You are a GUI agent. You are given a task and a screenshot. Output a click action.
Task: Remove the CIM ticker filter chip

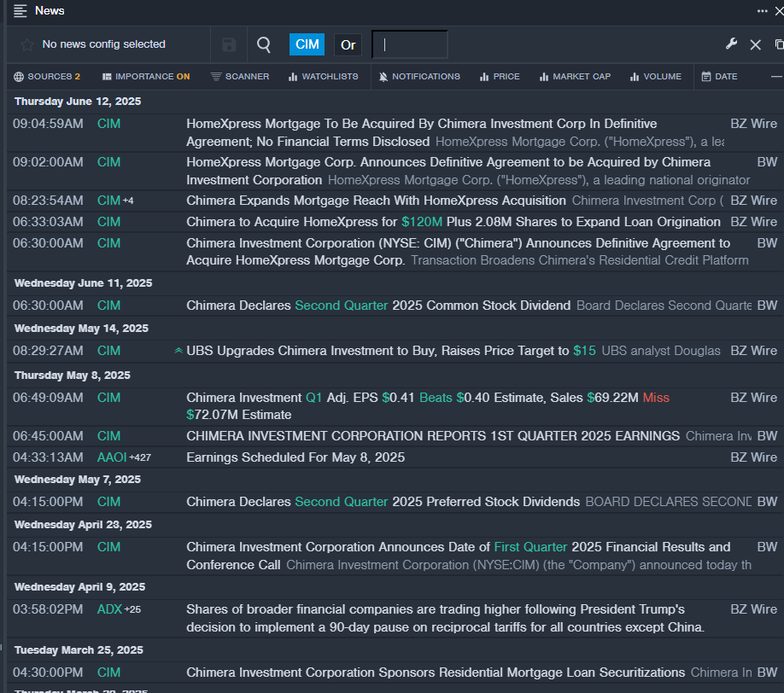click(307, 44)
